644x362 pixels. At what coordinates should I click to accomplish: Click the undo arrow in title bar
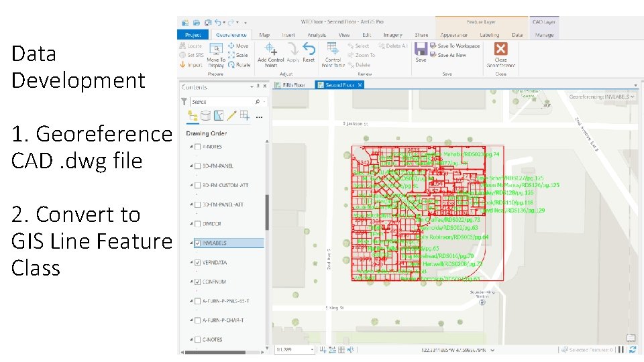coord(217,22)
